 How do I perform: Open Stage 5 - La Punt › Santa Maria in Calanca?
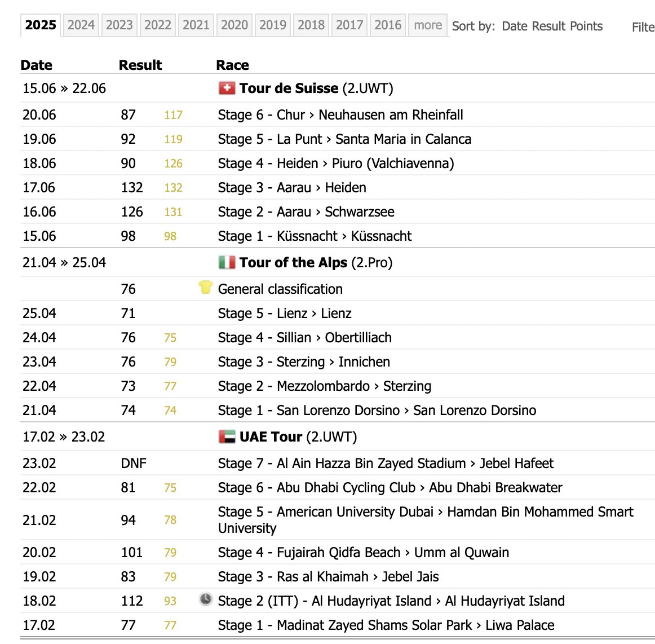(344, 139)
